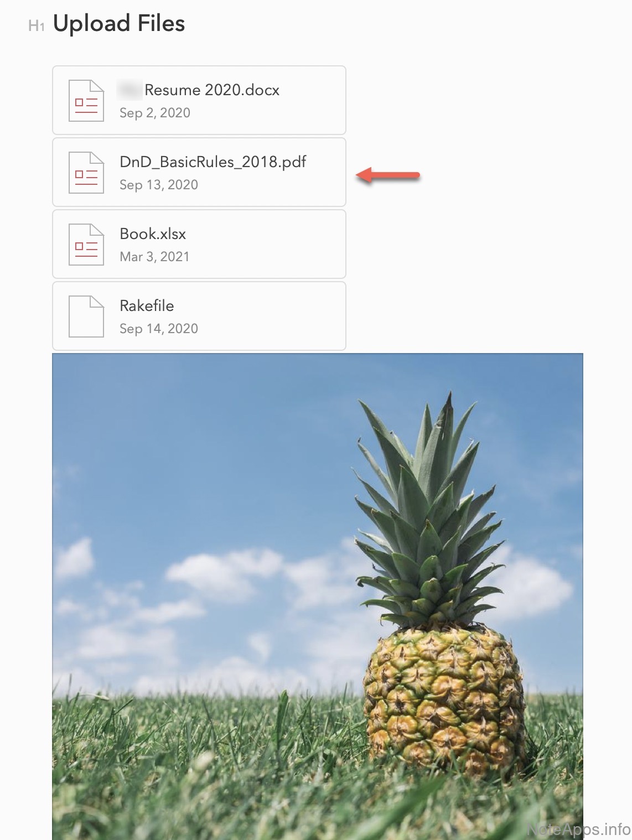Click the Mar 3, 2021 date label

(154, 257)
